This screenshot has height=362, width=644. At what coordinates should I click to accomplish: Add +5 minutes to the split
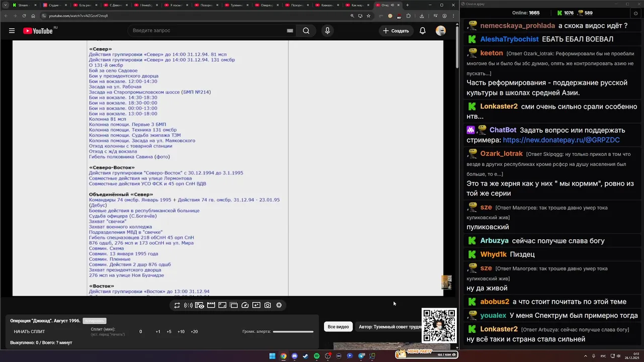click(169, 332)
